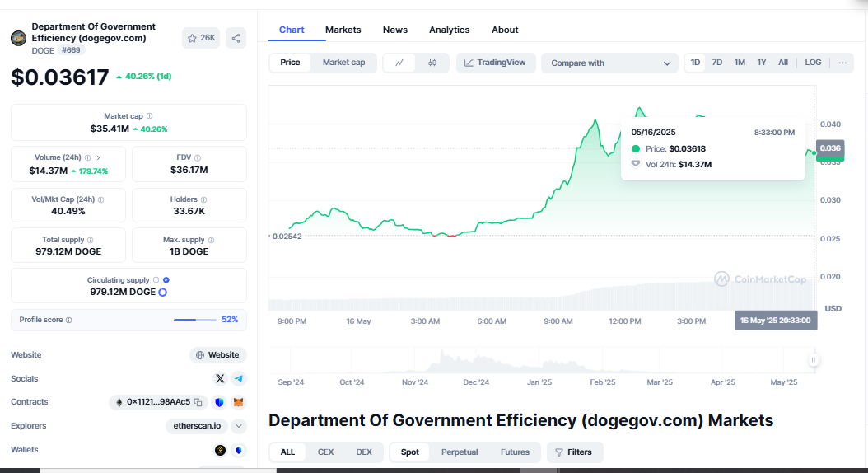This screenshot has height=473, width=868.
Task: Set chart range to 1M
Action: [740, 63]
